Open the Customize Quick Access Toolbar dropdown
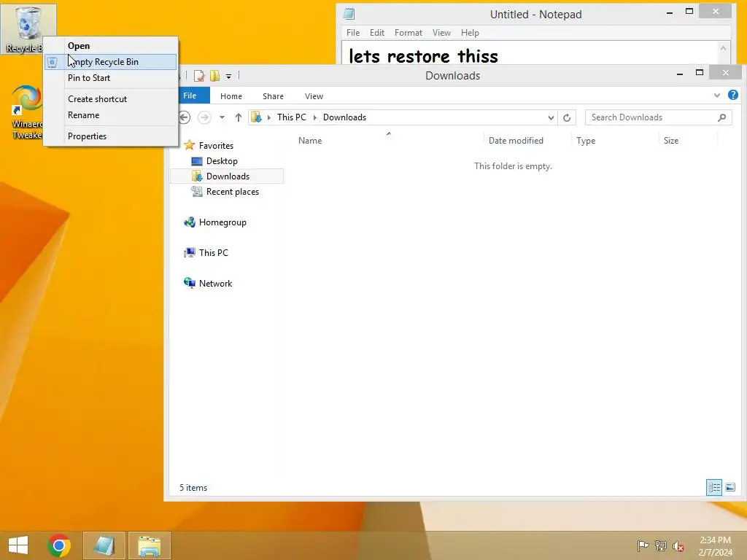Screen dimensions: 747x560 pyautogui.click(x=228, y=76)
